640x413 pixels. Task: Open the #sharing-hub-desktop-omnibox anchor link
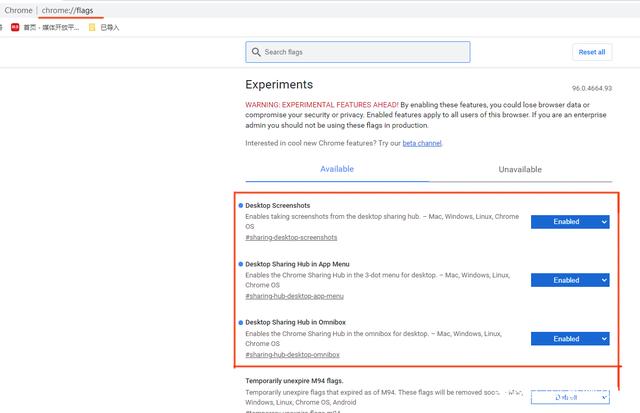292,355
